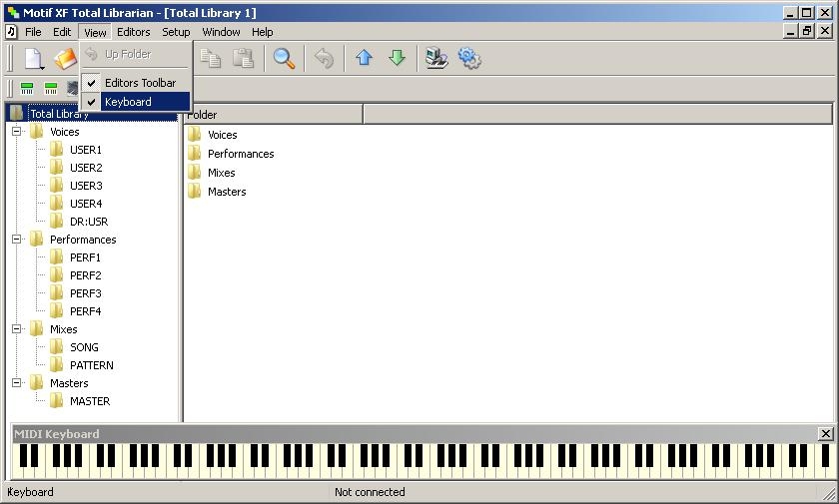Select the USER4 folder
This screenshot has height=504, width=839.
tap(86, 204)
